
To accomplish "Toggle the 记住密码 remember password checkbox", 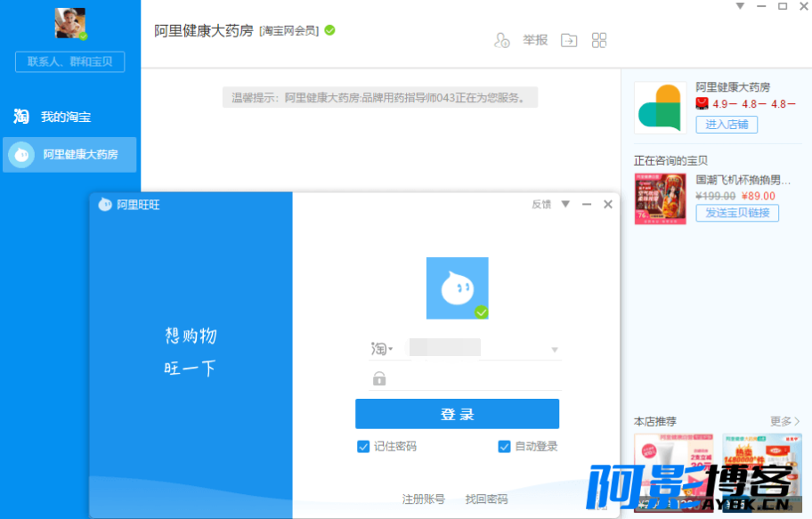I will pos(363,447).
